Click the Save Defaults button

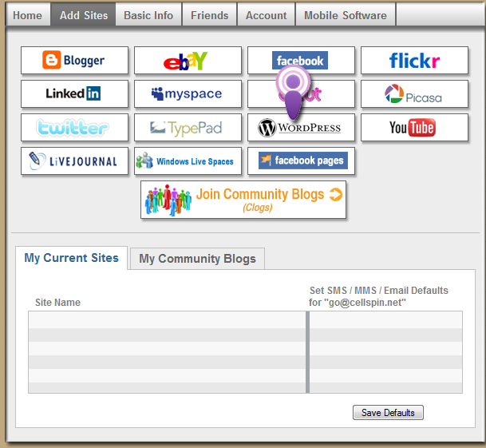[x=388, y=412]
